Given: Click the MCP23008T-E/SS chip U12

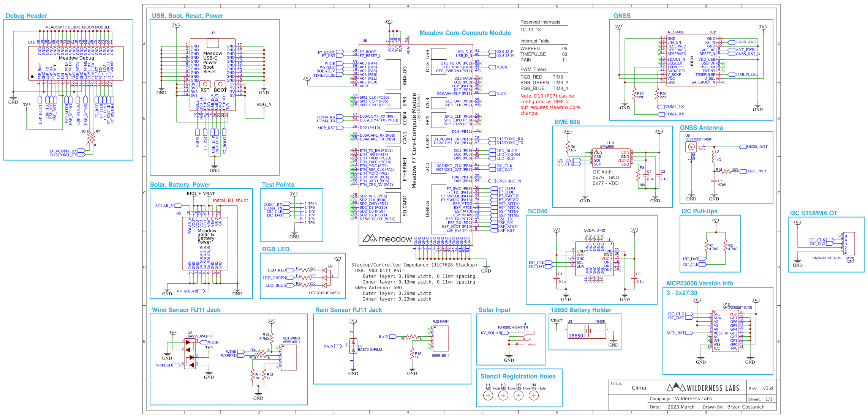Looking at the screenshot, I should point(725,331).
